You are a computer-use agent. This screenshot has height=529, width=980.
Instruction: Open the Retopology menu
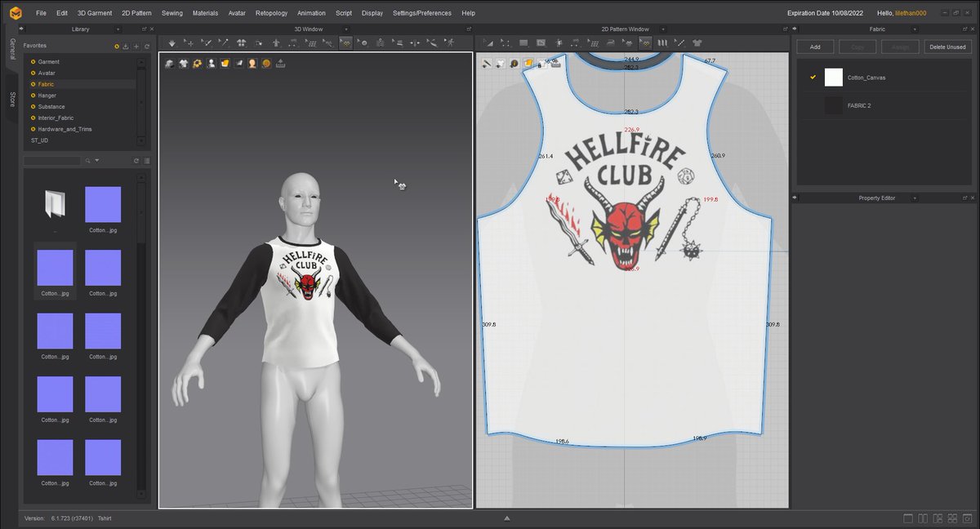click(x=272, y=13)
